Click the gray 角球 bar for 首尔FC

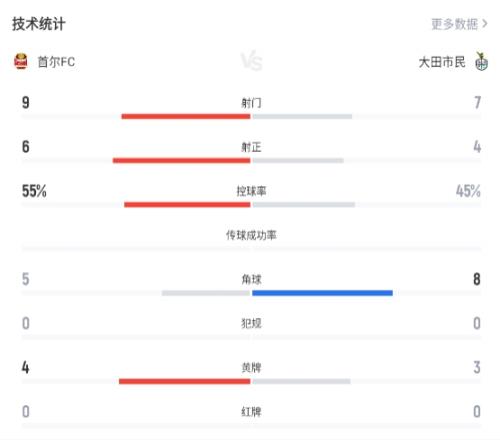206,293
